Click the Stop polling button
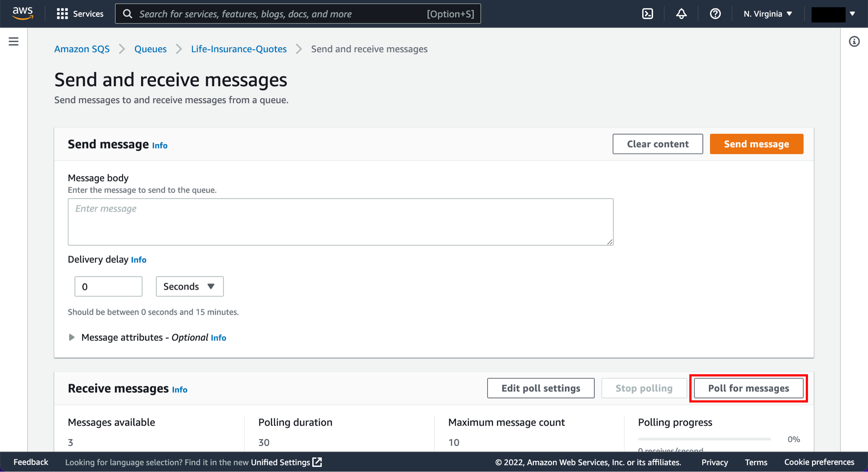This screenshot has width=868, height=472. click(x=643, y=388)
